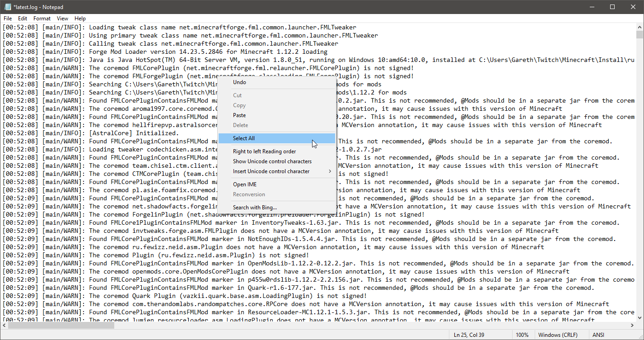The width and height of the screenshot is (644, 340).
Task: Choose Search with Bing
Action: click(x=277, y=208)
